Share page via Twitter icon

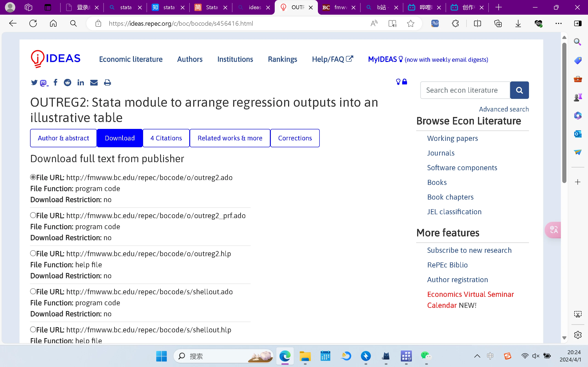34,83
